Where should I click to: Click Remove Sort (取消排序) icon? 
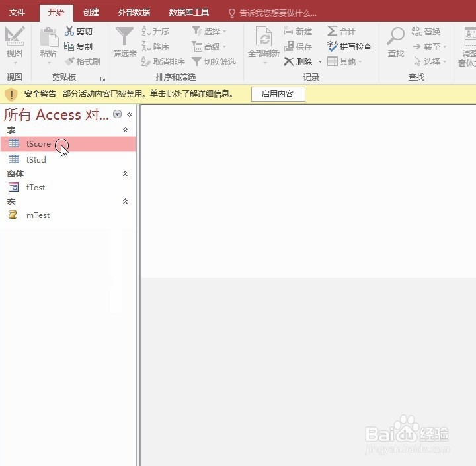tap(146, 61)
